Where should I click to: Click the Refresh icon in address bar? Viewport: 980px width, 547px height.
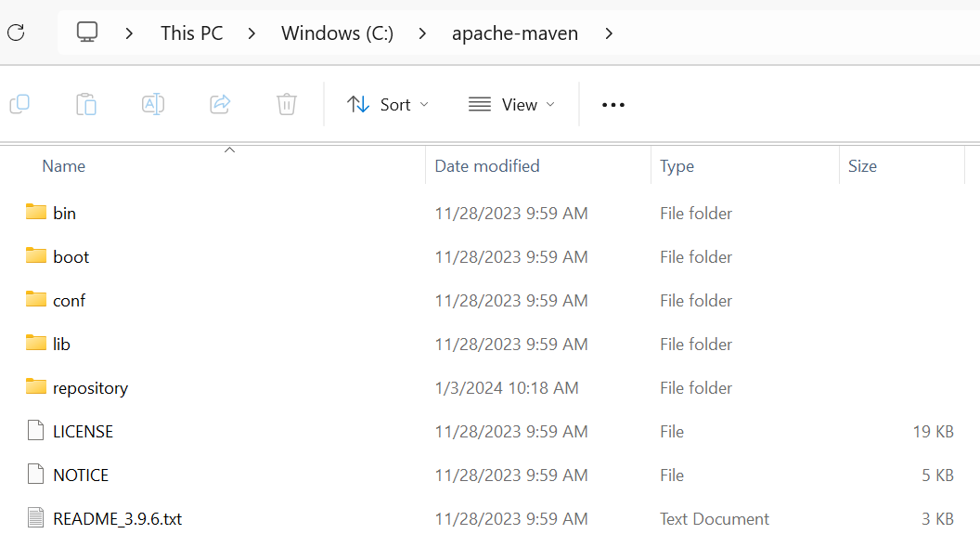pyautogui.click(x=17, y=33)
